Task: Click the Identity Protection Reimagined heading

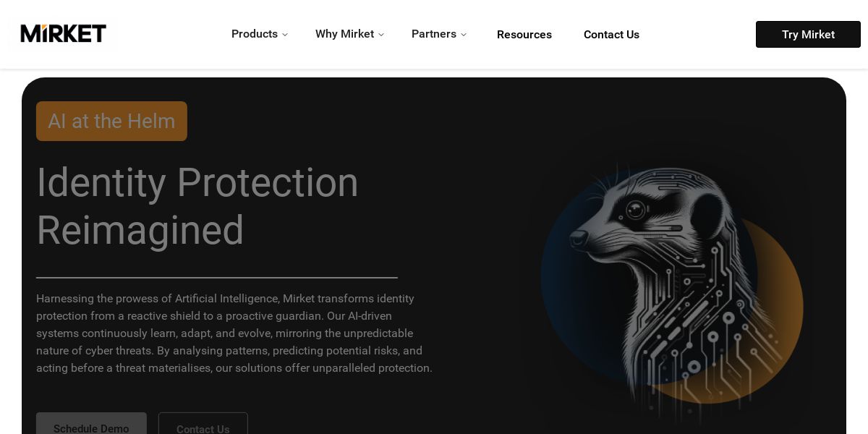Action: [x=197, y=206]
